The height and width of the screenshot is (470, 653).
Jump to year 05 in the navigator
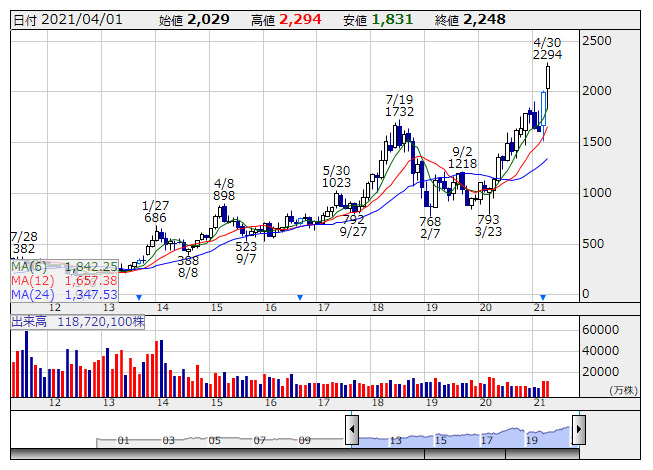click(214, 440)
